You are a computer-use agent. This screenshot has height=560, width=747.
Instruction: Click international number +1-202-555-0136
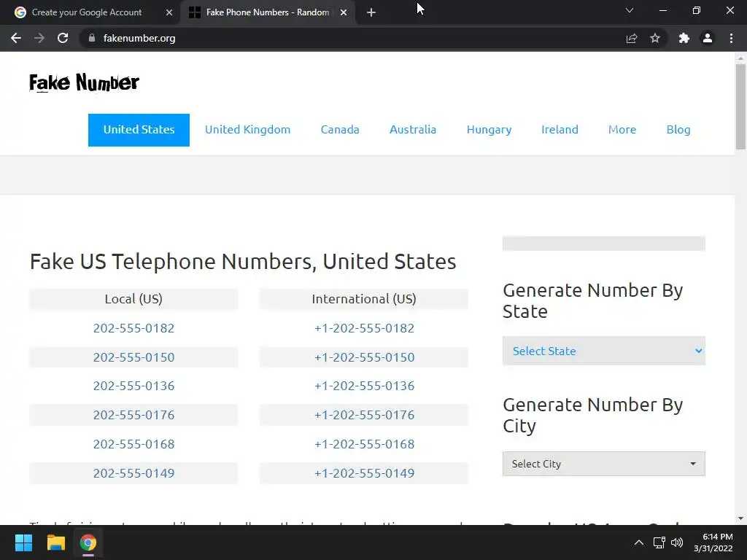364,386
